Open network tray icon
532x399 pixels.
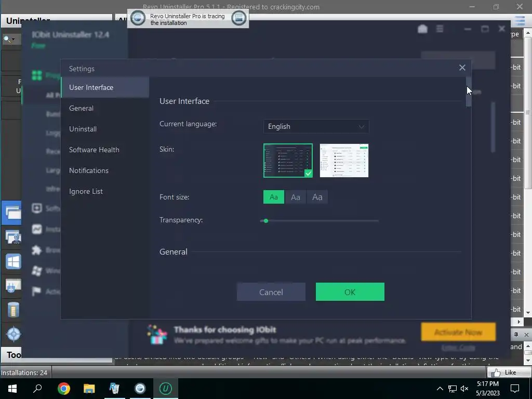(453, 389)
